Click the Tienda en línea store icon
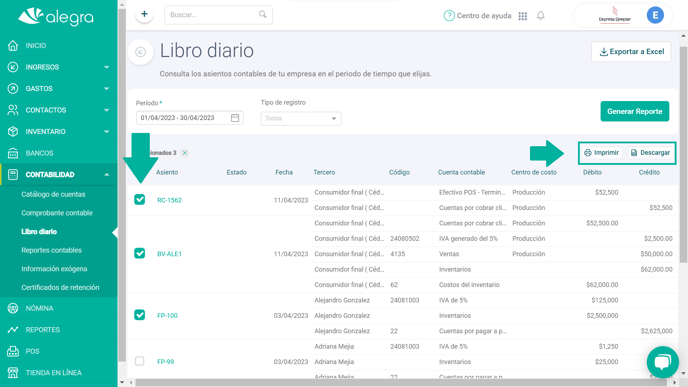The image size is (688, 387). pyautogui.click(x=13, y=373)
